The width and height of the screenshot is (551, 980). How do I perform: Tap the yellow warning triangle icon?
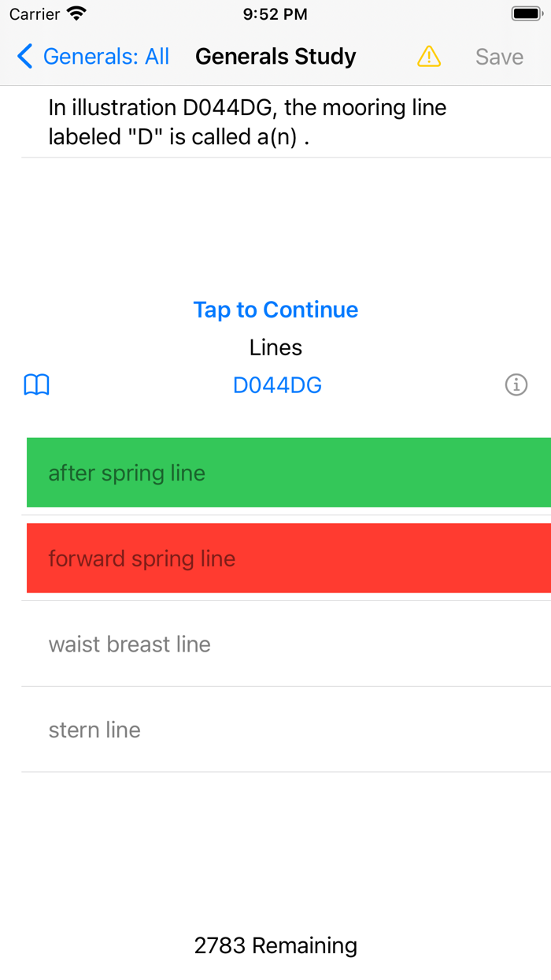429,57
